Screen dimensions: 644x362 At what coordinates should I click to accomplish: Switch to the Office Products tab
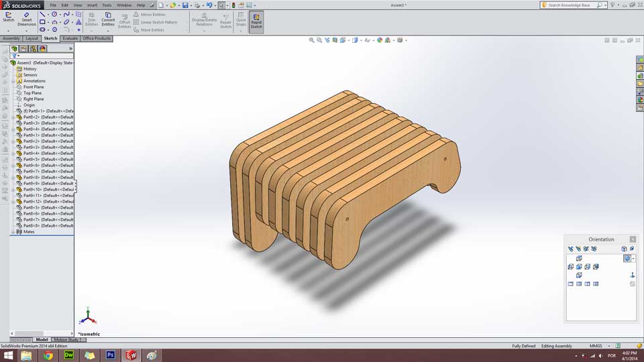[97, 38]
